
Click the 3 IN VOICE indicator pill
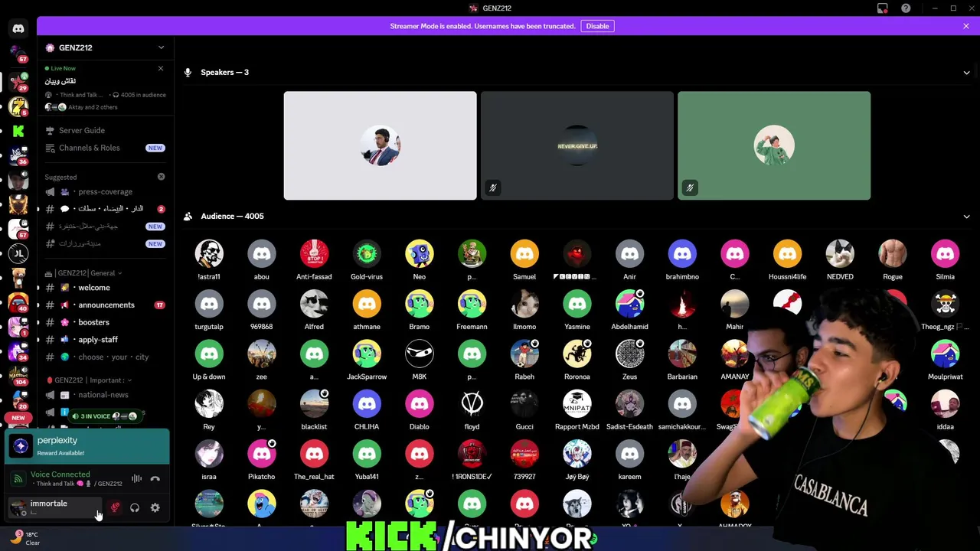tap(104, 416)
